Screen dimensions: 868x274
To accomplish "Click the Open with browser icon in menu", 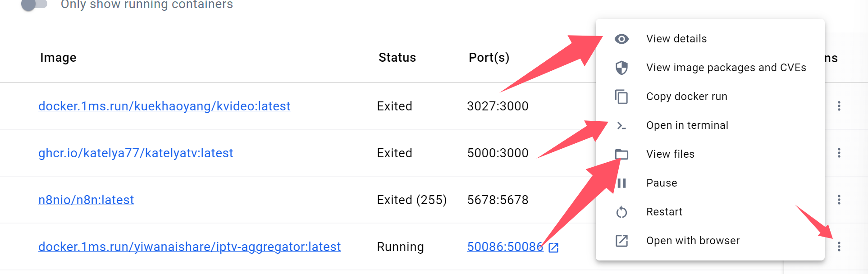I will coord(621,241).
